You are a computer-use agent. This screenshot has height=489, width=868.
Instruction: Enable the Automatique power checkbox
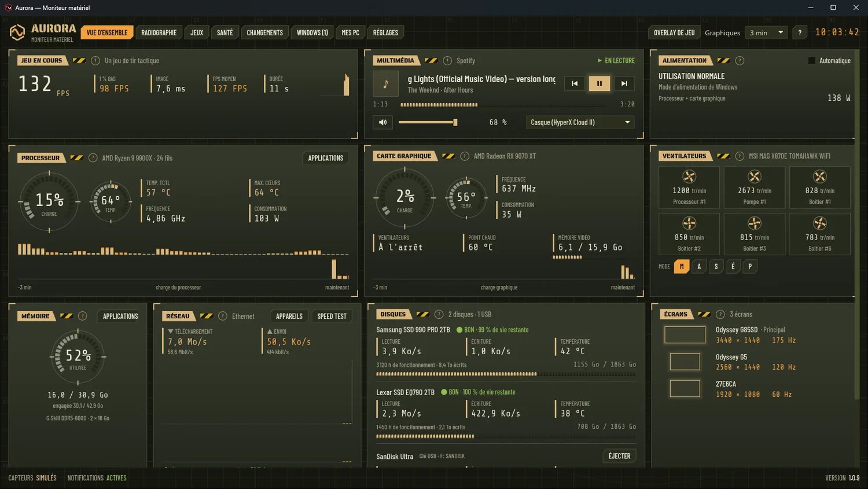811,61
